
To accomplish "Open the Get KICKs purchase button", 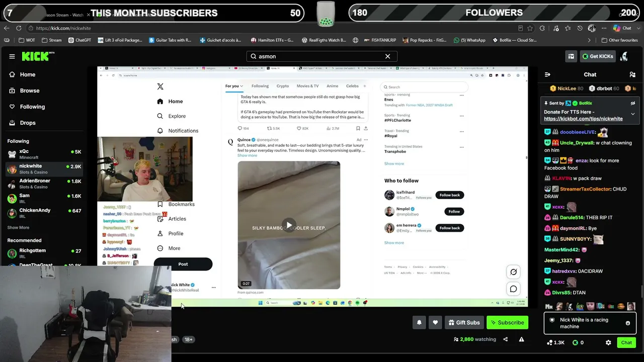I will [x=598, y=56].
